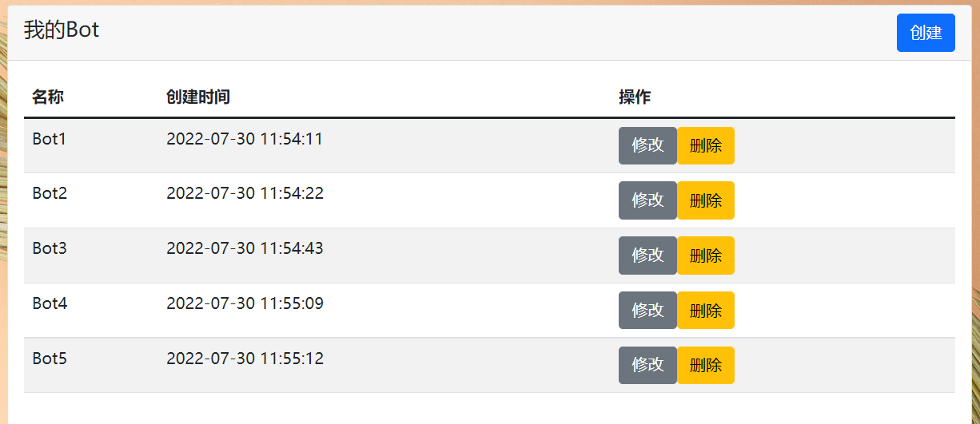
Task: Delete Bot5 using the yellow 删除 button
Action: point(706,365)
